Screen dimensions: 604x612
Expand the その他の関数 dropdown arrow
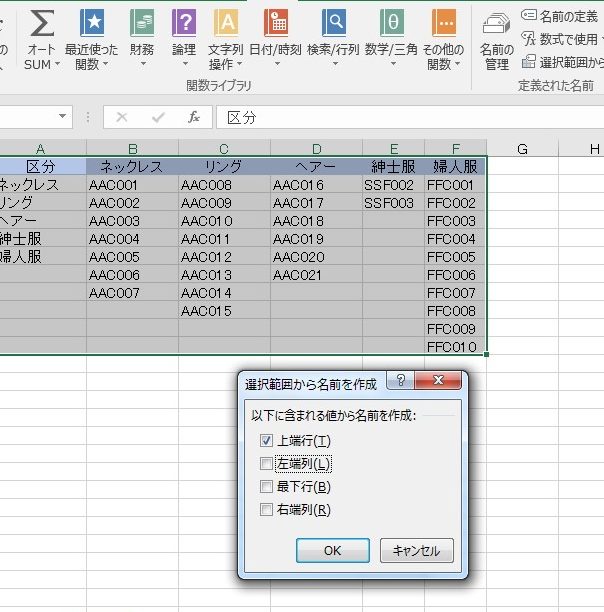[457, 64]
